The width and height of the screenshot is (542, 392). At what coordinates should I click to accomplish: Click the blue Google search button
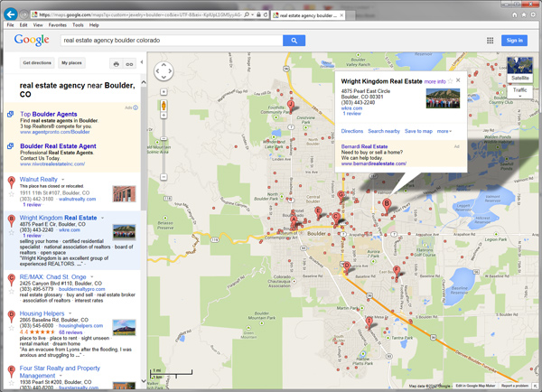click(x=294, y=41)
